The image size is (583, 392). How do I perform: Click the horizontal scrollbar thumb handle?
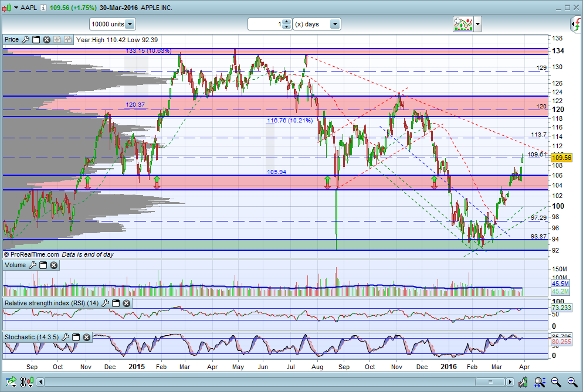(490, 382)
